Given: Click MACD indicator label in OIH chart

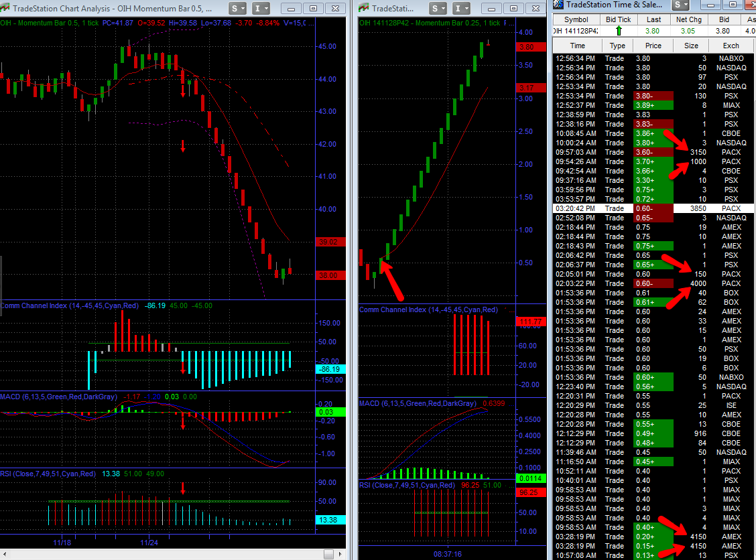Looking at the screenshot, I should pos(58,397).
